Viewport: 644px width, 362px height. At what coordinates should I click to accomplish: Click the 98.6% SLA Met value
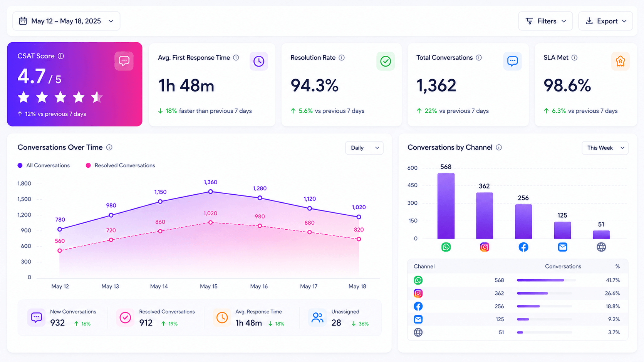coord(567,85)
